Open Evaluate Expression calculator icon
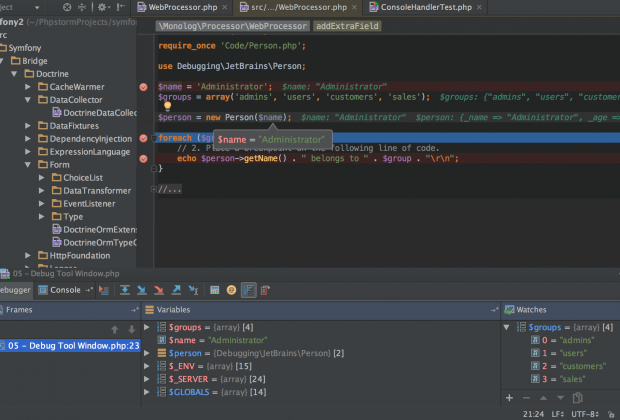 215,290
